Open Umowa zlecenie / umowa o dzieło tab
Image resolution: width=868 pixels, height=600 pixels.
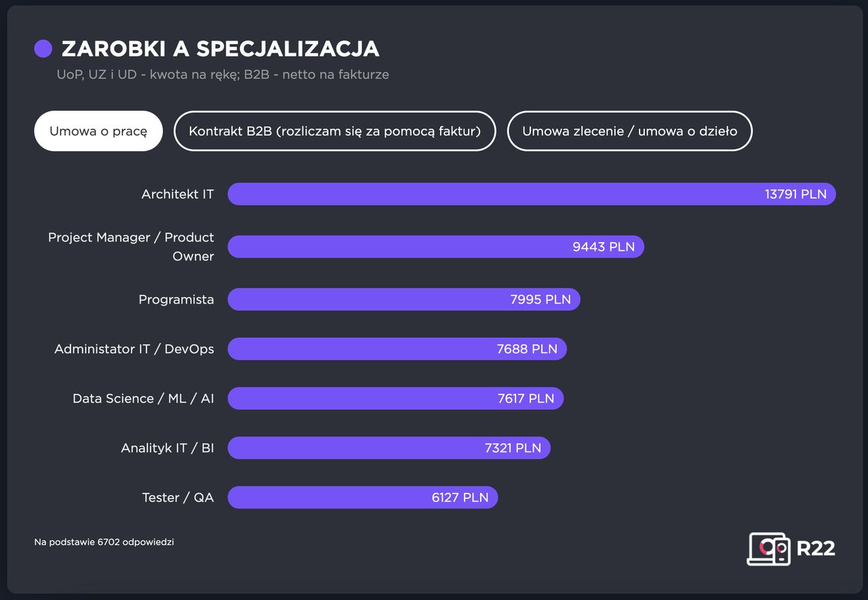(x=629, y=131)
